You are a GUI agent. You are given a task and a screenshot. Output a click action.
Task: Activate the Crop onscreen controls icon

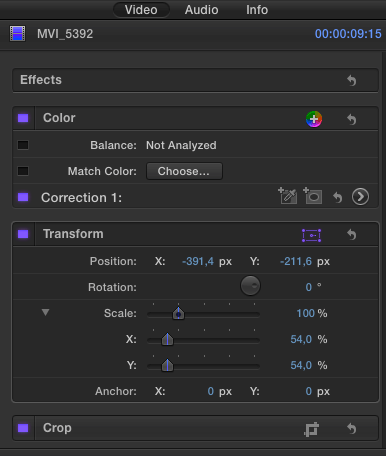[311, 429]
